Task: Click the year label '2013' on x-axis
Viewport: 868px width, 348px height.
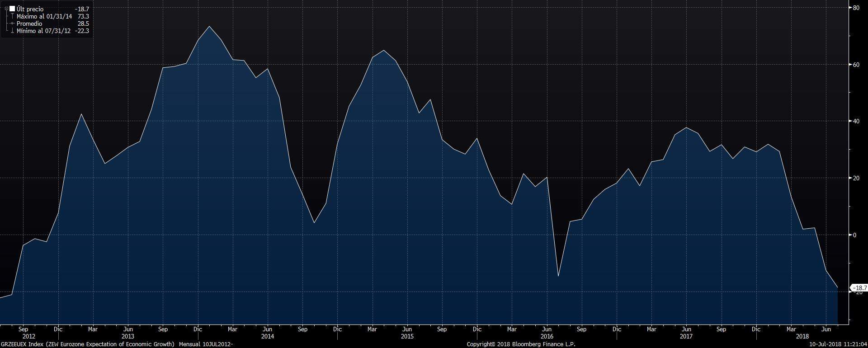Action: [x=128, y=336]
